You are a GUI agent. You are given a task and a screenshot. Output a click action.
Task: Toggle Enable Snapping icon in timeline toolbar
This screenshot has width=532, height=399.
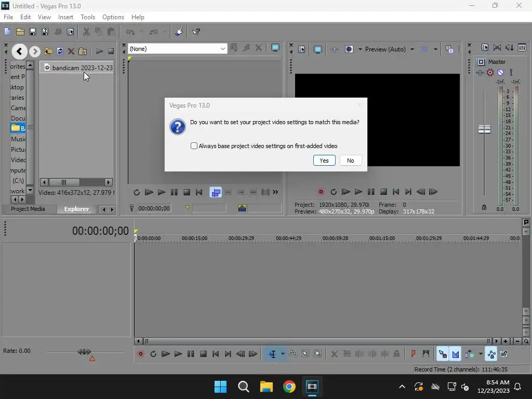coord(443,354)
